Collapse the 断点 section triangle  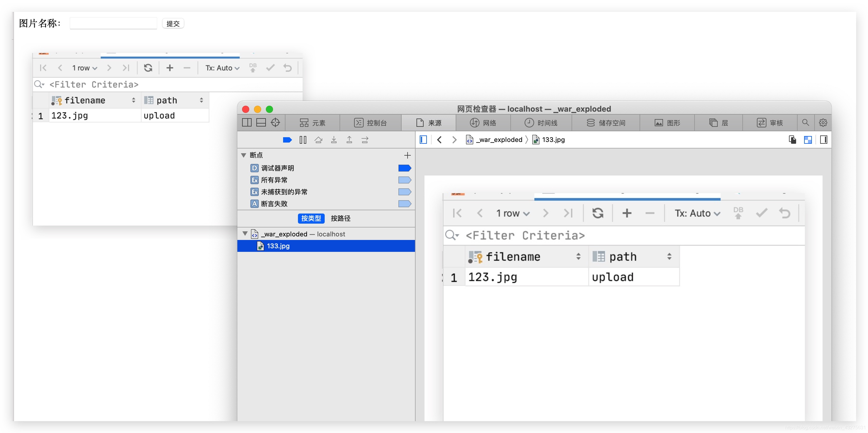pos(244,155)
